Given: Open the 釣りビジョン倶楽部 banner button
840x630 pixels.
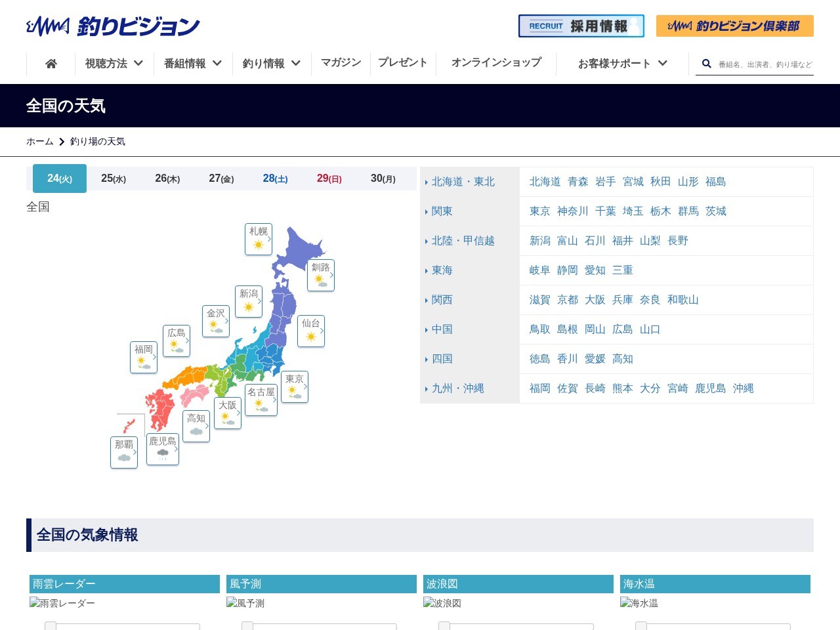Looking at the screenshot, I should [x=734, y=26].
